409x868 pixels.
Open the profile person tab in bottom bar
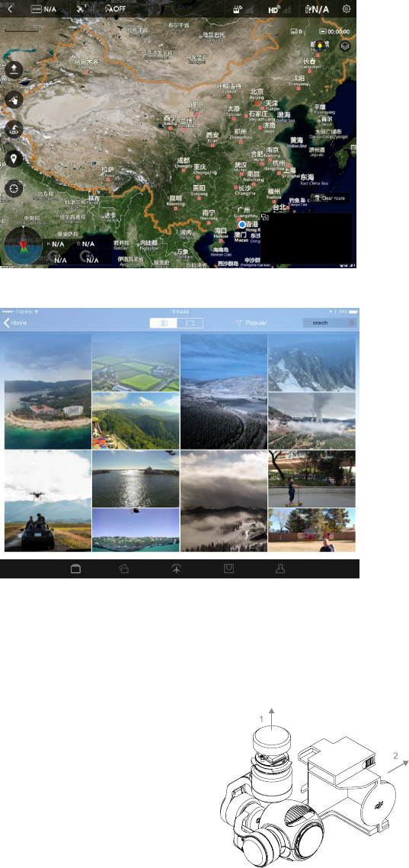(280, 569)
